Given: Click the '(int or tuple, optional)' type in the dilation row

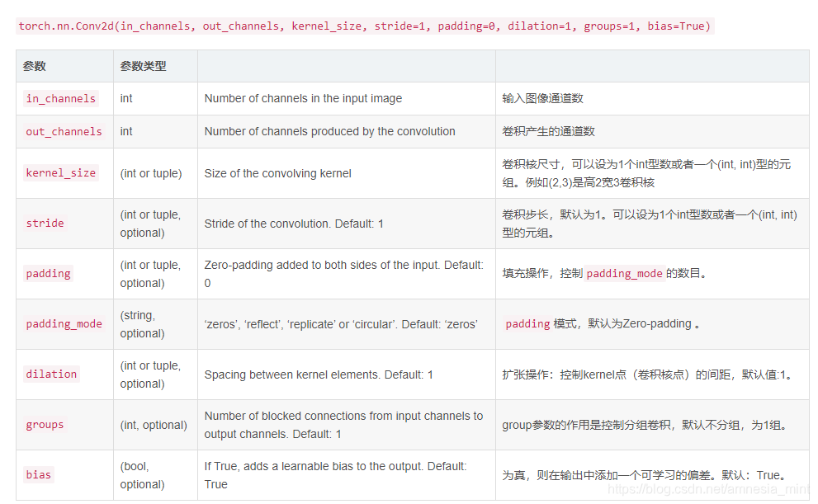Looking at the screenshot, I should click(x=150, y=374).
